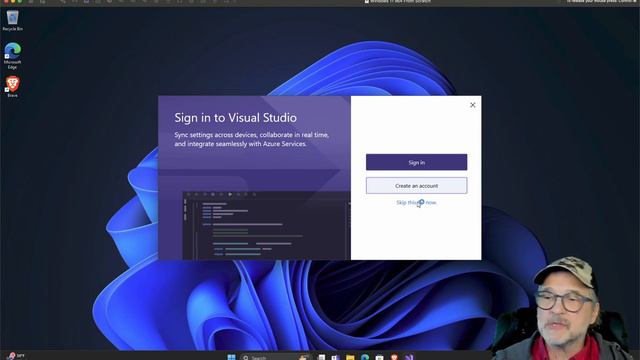Open the Edge icon in the taskbar
640x360 pixels.
(365, 357)
